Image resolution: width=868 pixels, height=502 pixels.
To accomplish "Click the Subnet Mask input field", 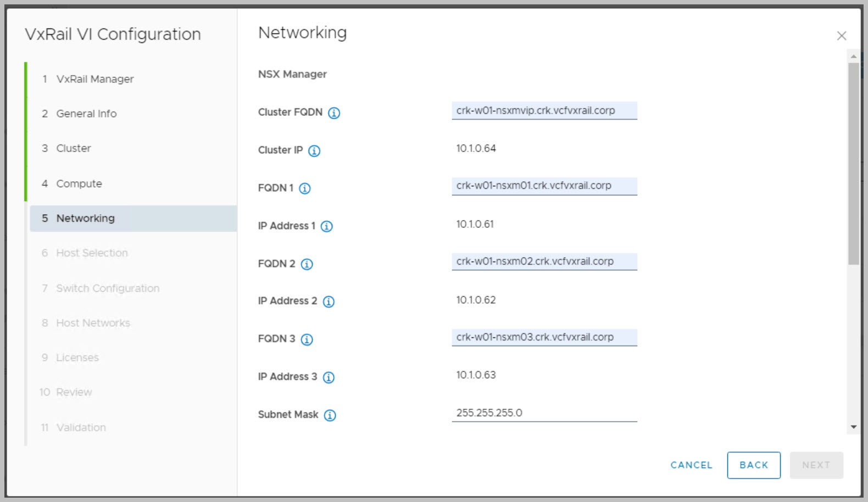I will (544, 413).
